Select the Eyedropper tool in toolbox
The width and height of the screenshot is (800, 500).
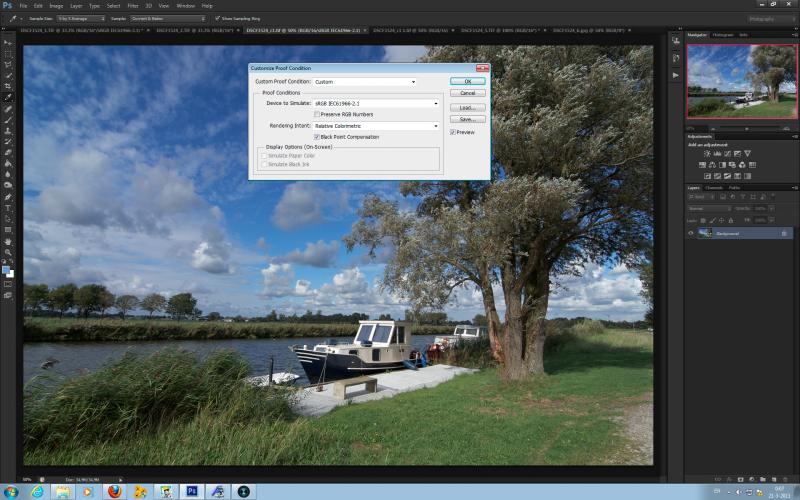pos(8,97)
